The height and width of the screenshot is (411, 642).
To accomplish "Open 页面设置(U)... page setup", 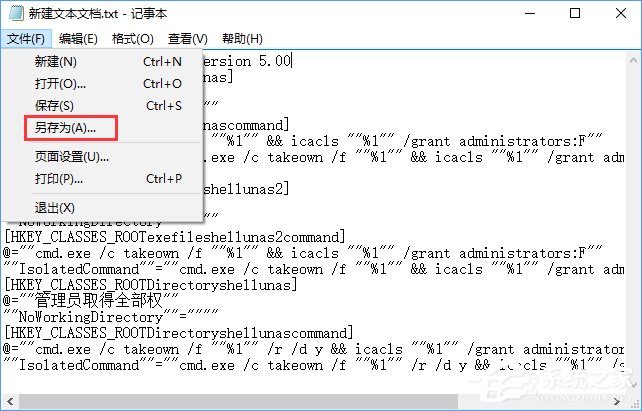I will point(102,157).
